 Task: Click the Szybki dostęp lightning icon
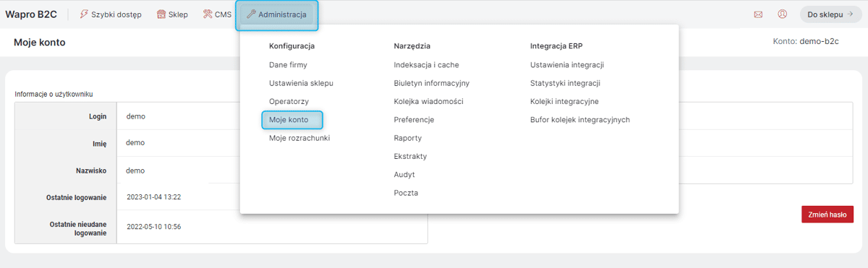tap(84, 14)
